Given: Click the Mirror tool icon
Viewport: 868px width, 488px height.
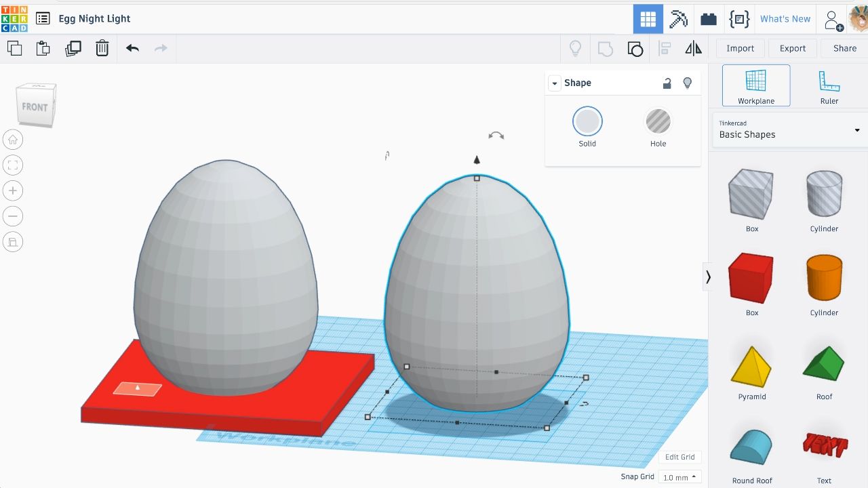Looking at the screenshot, I should 693,48.
